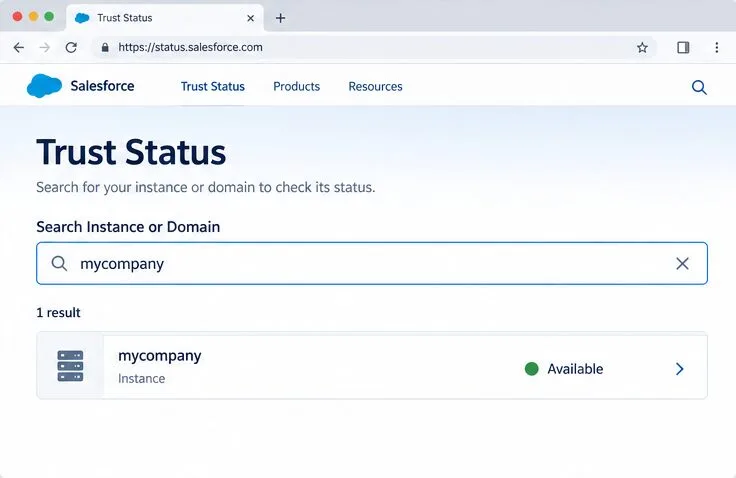
Task: Click the browser forward arrow
Action: (x=45, y=47)
